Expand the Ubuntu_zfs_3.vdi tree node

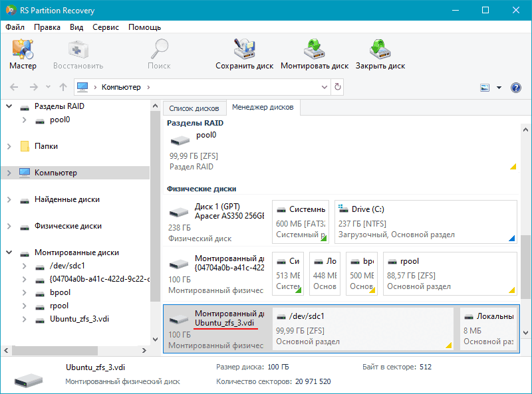[24, 319]
